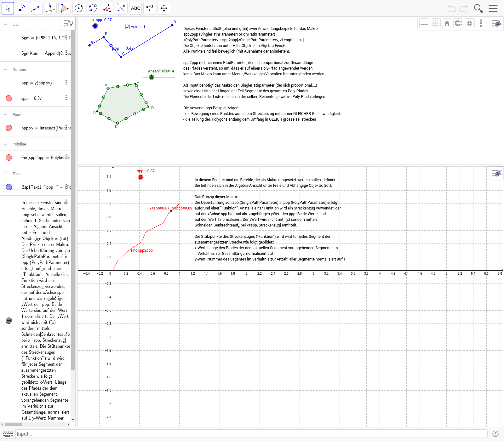Toggle the upper Graphics view style bar

click(496, 23)
